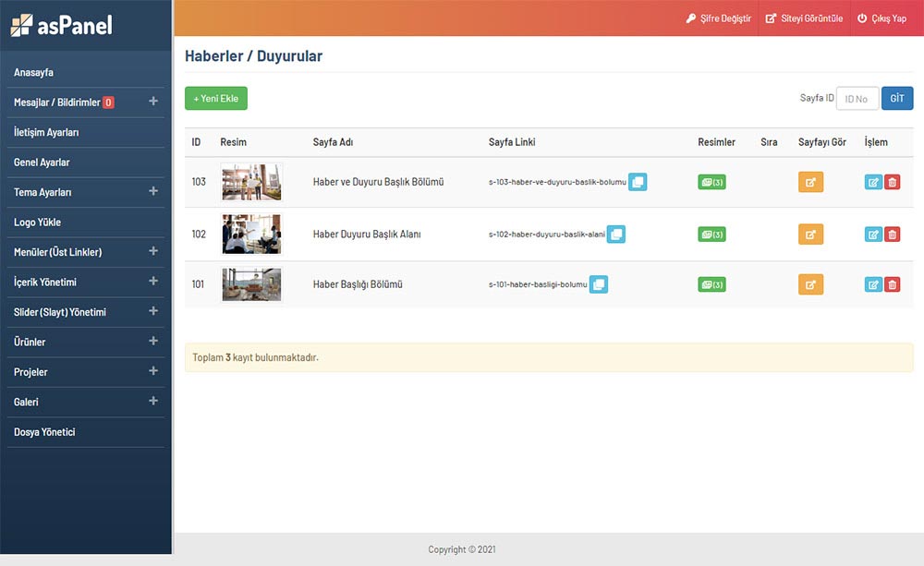Screen dimensions: 924x566
Task: Delete row 101 with the trash icon
Action: pyautogui.click(x=892, y=284)
